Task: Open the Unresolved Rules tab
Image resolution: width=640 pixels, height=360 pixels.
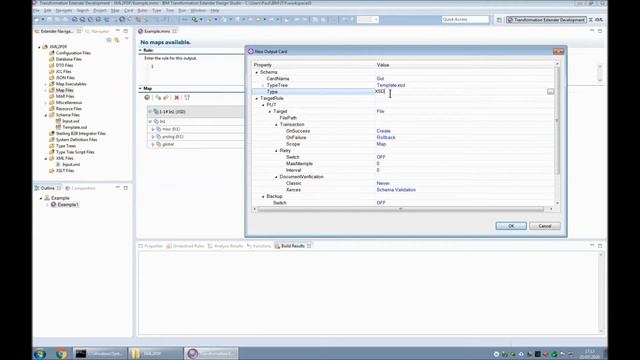Action: 185,246
